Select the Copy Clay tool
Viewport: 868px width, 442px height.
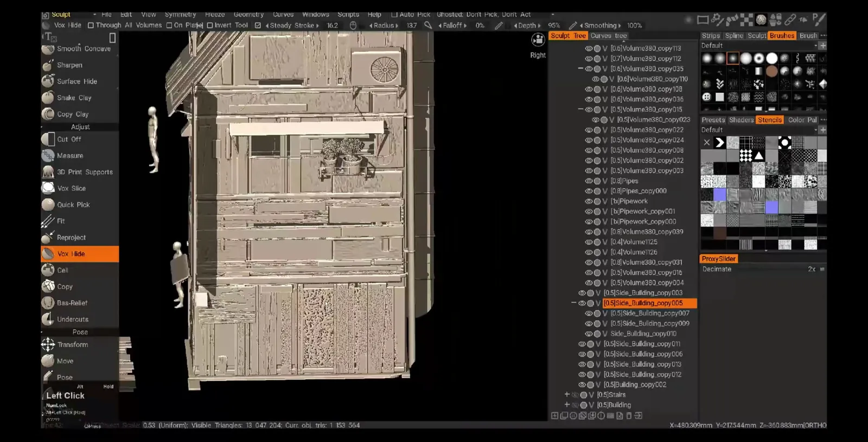pyautogui.click(x=80, y=114)
